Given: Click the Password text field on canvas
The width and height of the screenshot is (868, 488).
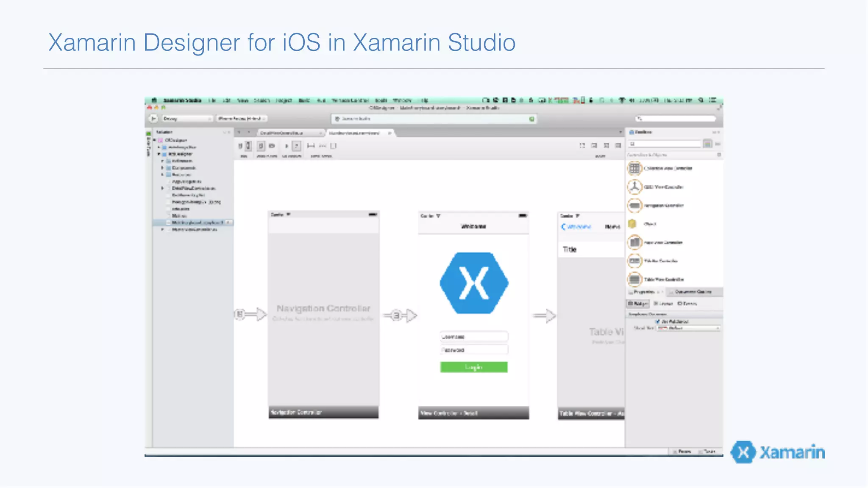Looking at the screenshot, I should (x=474, y=350).
